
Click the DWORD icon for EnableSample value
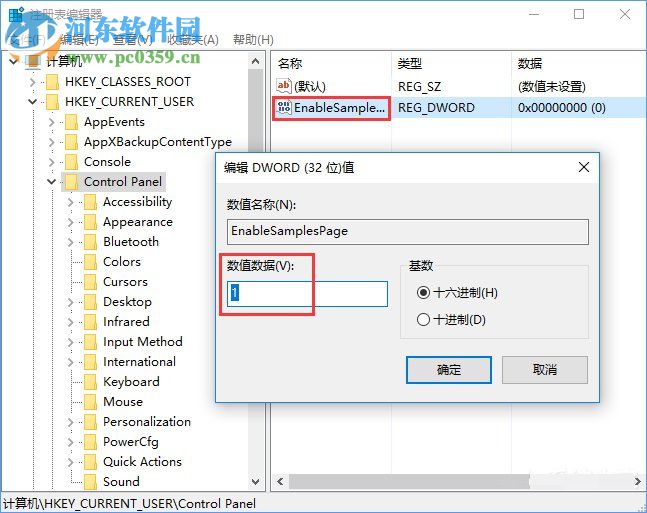pyautogui.click(x=284, y=107)
